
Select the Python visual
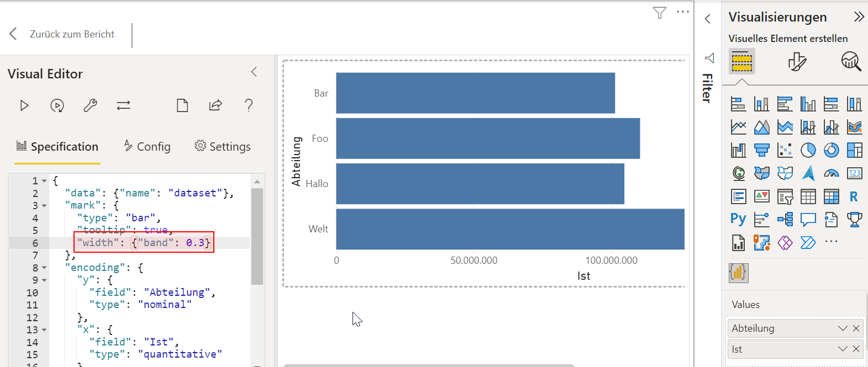pos(738,219)
